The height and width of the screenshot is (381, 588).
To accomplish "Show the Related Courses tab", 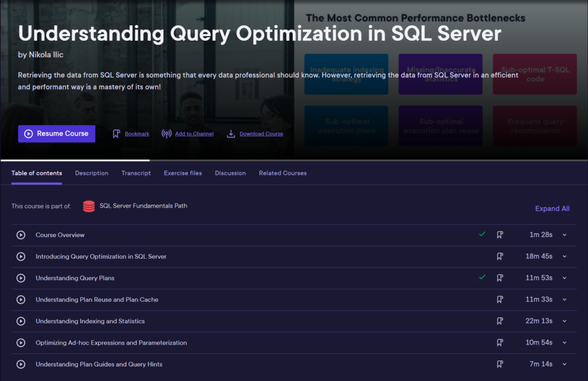I will [x=283, y=173].
